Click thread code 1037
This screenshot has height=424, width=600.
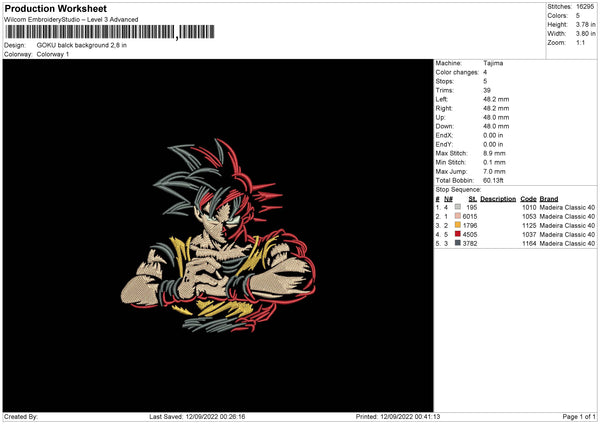[x=529, y=235]
